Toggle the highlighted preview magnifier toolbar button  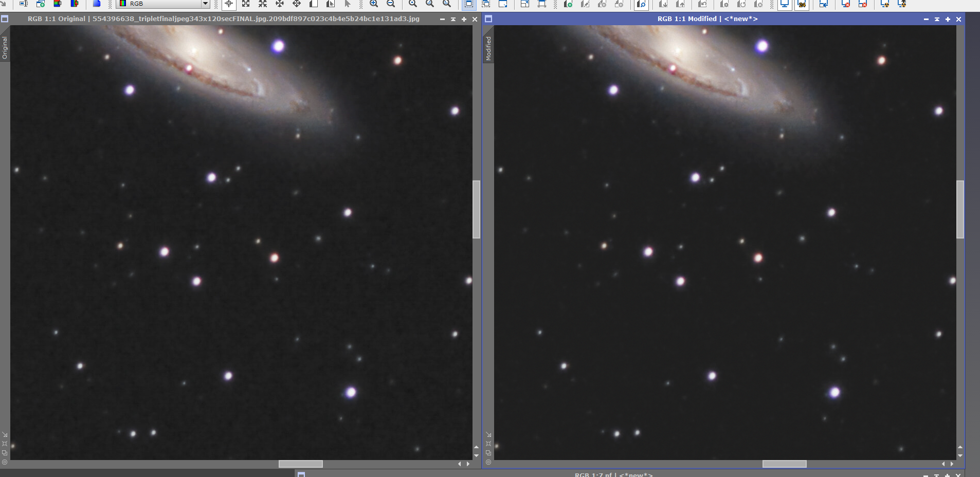(641, 4)
